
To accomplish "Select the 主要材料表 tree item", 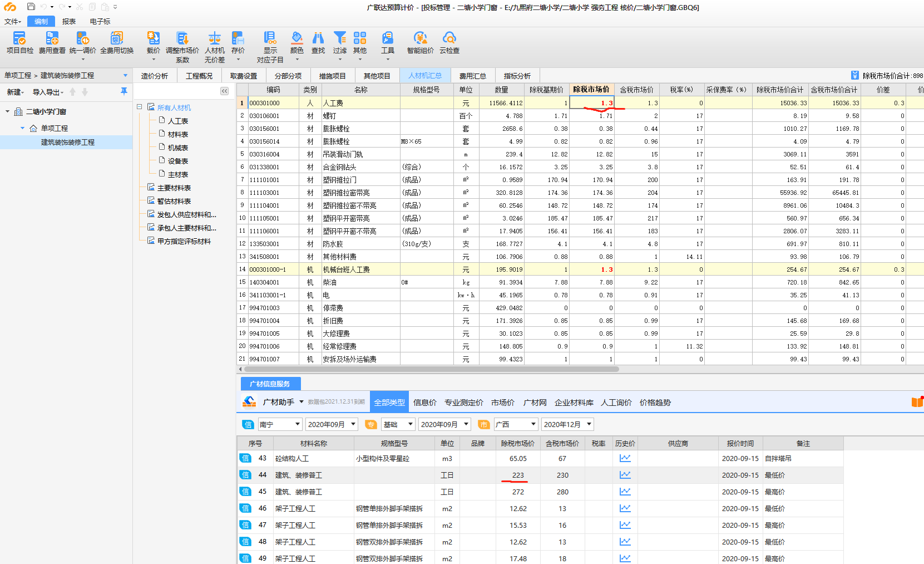I will [x=174, y=188].
